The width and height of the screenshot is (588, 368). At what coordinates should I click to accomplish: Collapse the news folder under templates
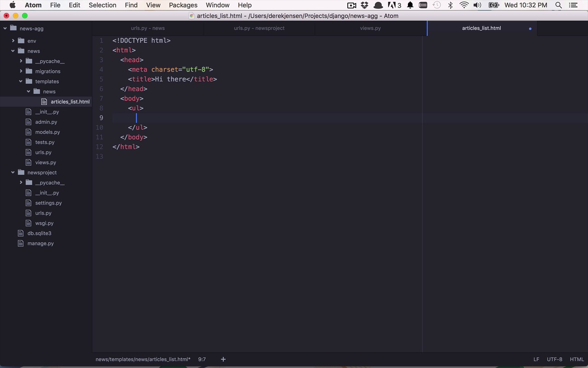click(x=28, y=92)
